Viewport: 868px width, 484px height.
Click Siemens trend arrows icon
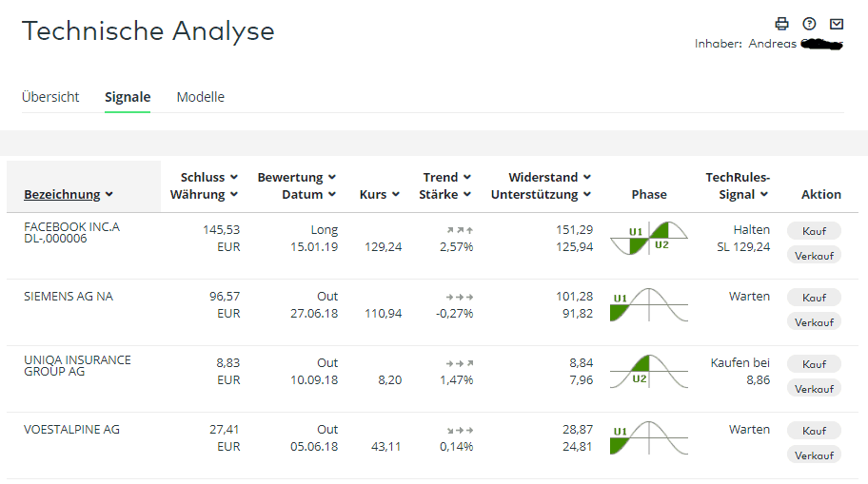coord(460,297)
